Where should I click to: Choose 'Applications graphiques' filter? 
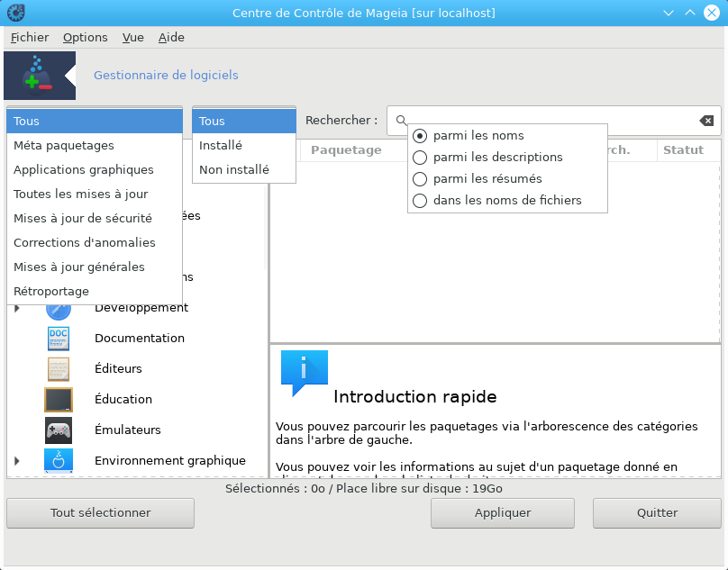coord(95,170)
